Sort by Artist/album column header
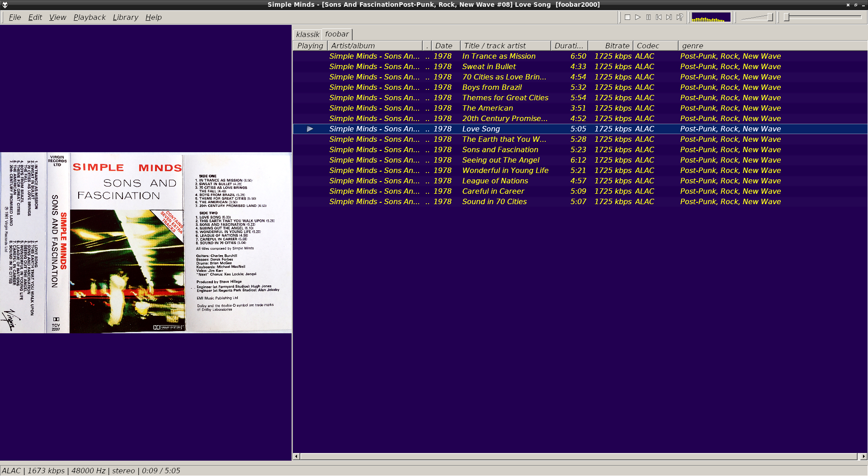 [374, 46]
